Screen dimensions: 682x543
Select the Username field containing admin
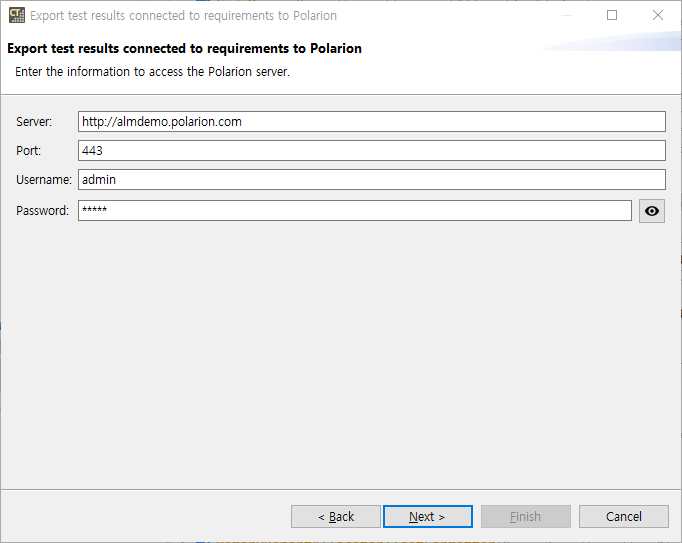tap(372, 180)
